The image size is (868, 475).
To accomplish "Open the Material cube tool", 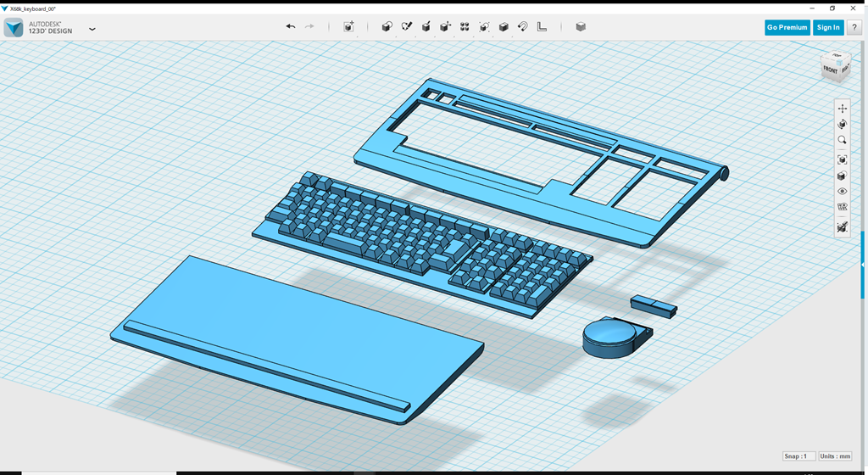I will coord(581,27).
